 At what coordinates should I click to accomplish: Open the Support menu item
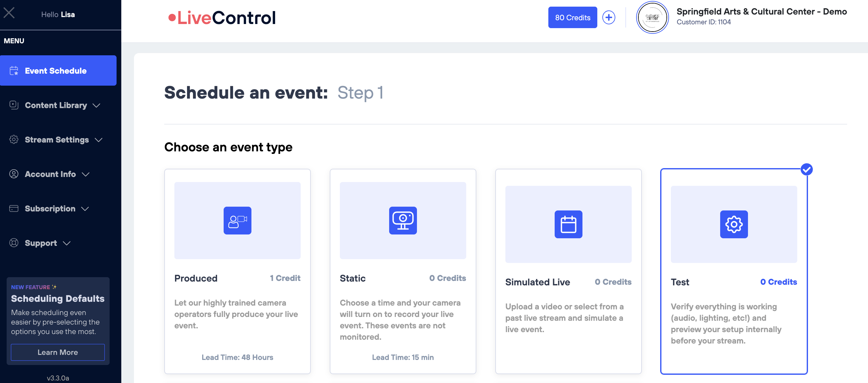coord(41,243)
